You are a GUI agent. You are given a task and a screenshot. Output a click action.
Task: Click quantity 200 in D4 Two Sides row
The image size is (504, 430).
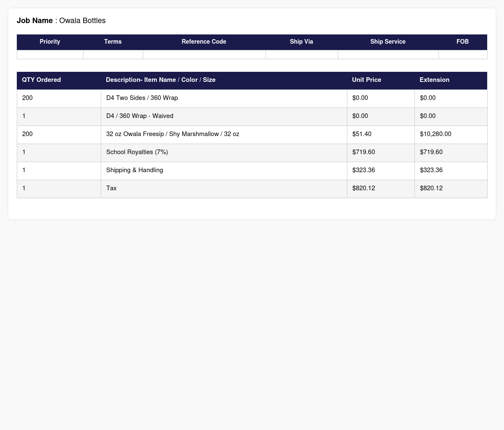[27, 98]
